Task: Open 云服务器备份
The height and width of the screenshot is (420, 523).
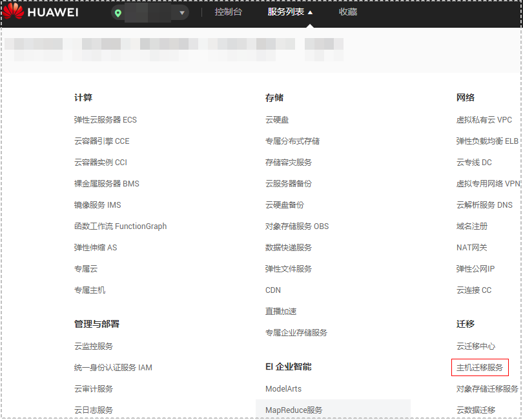Action: coord(289,184)
